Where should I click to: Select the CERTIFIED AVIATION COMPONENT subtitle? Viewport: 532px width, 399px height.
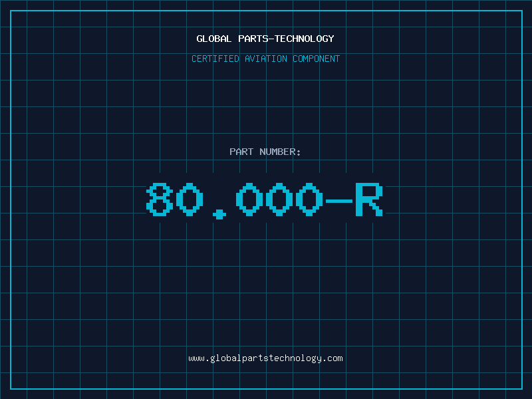[265, 59]
